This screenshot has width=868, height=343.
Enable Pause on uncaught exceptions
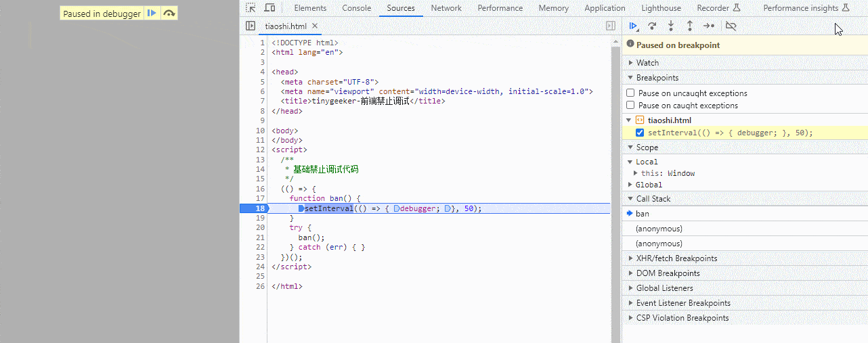(x=630, y=93)
